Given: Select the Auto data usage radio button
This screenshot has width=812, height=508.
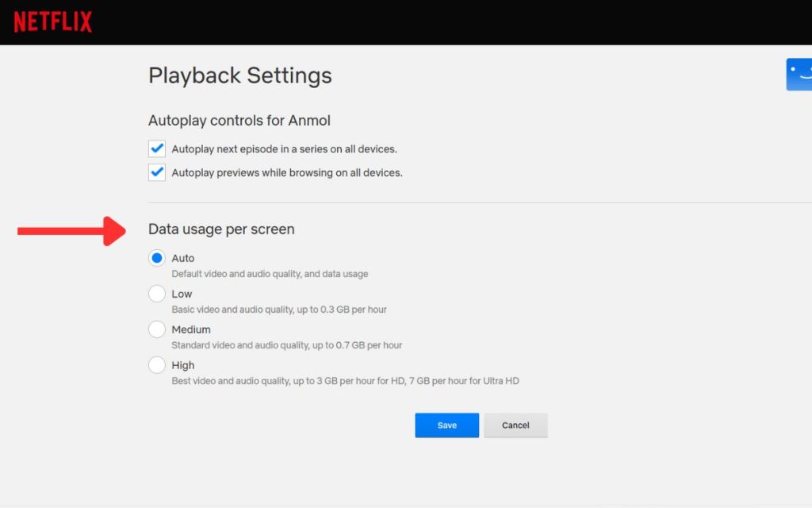Looking at the screenshot, I should 157,258.
